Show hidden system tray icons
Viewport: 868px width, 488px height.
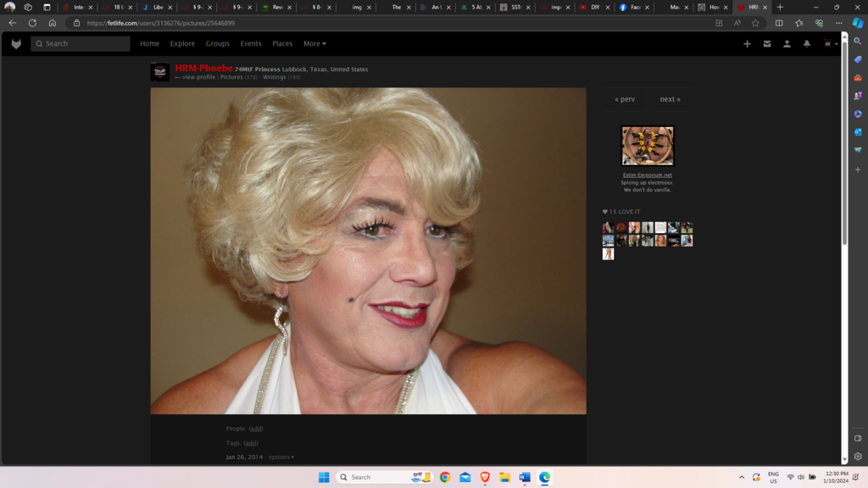pyautogui.click(x=741, y=477)
